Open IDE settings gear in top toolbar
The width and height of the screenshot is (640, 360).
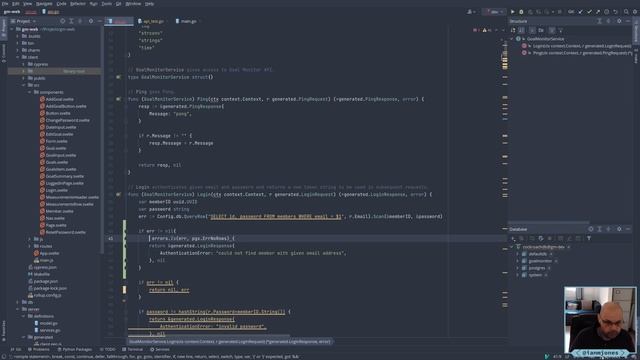[x=635, y=12]
